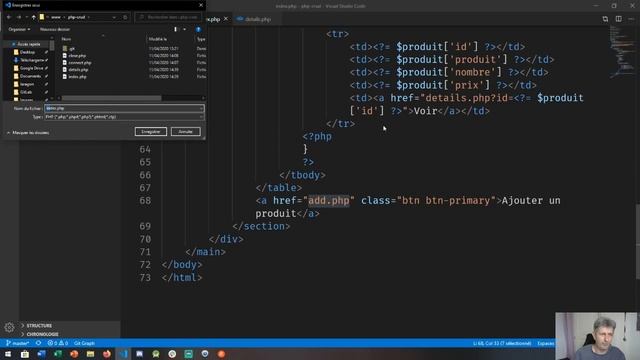Open recent locations dropdown arrow in dialog

[27, 17]
